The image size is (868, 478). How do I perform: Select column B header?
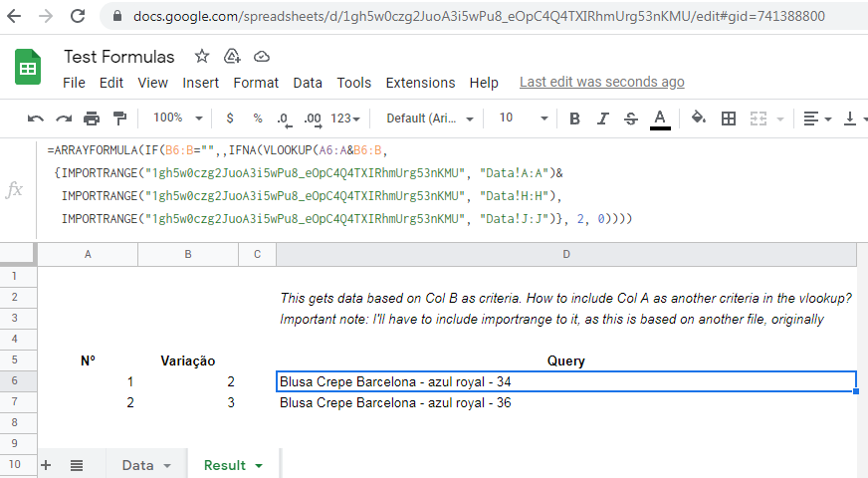[188, 254]
